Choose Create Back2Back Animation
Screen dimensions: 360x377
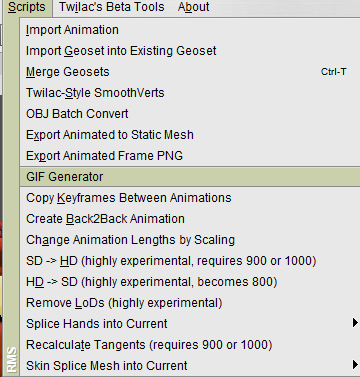pos(190,219)
